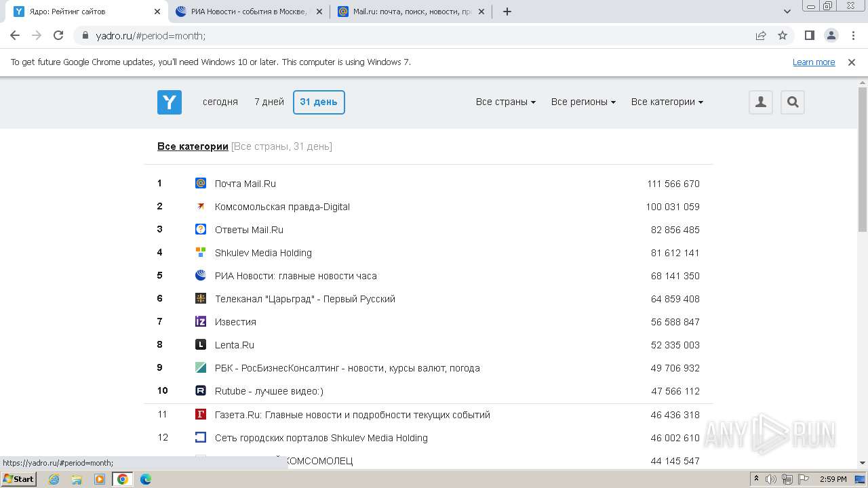This screenshot has height=488, width=868.
Task: Open the tab search chevron in Chrome
Action: click(787, 12)
